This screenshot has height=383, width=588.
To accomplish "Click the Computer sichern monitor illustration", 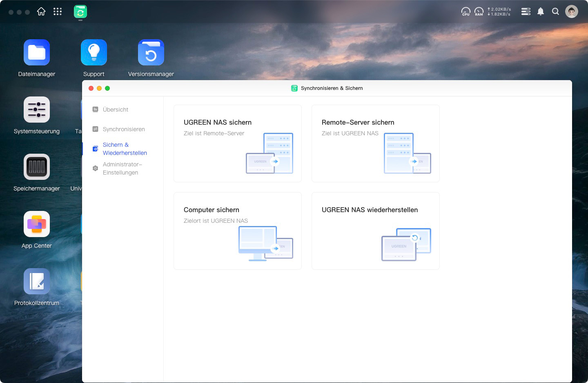I will pos(266,244).
